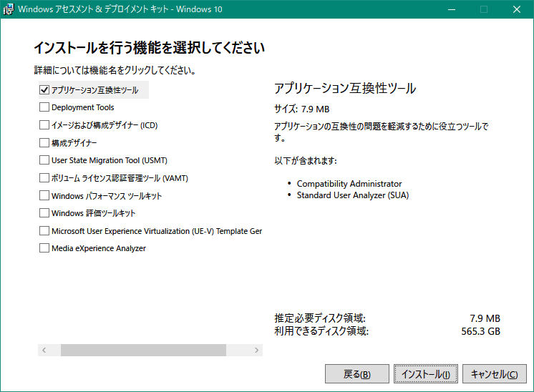Check ボリューム ライセンス認証管理ツール (VAMT) box

tap(44, 177)
